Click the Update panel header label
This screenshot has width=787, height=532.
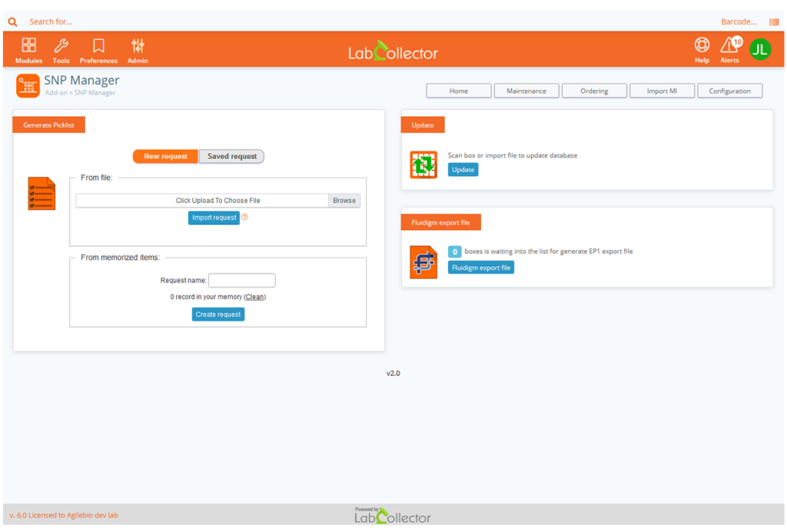tap(423, 125)
